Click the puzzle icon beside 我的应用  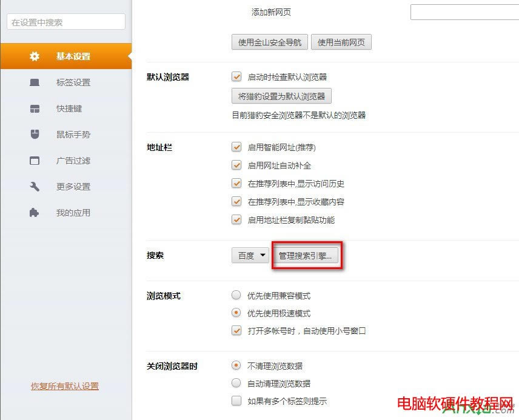(35, 213)
